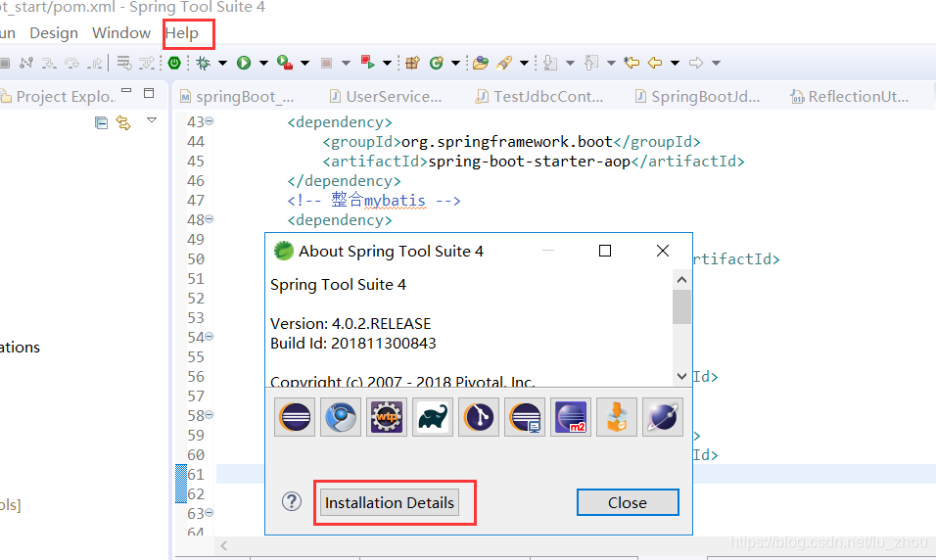Open the Forward history dropdown arrow
Viewport: 936px width, 560px height.
click(716, 63)
